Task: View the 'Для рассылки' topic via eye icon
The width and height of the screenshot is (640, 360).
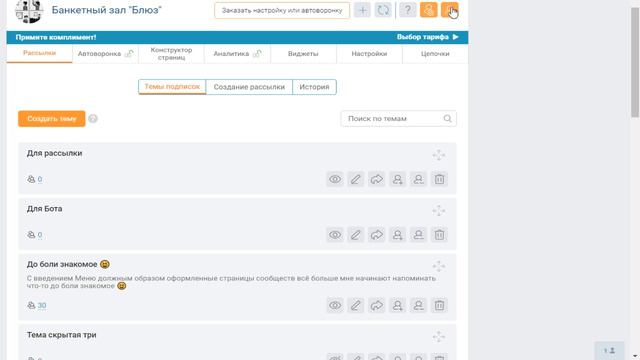Action: pyautogui.click(x=335, y=179)
